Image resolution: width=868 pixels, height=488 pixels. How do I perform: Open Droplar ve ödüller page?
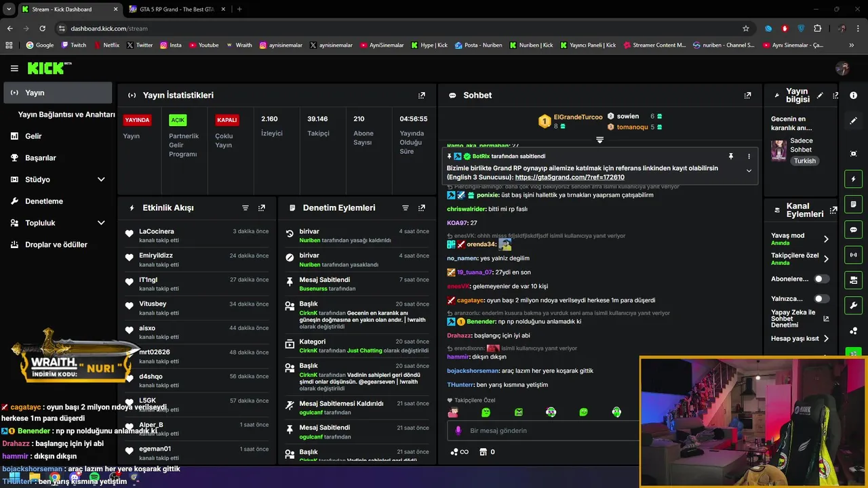click(x=58, y=245)
